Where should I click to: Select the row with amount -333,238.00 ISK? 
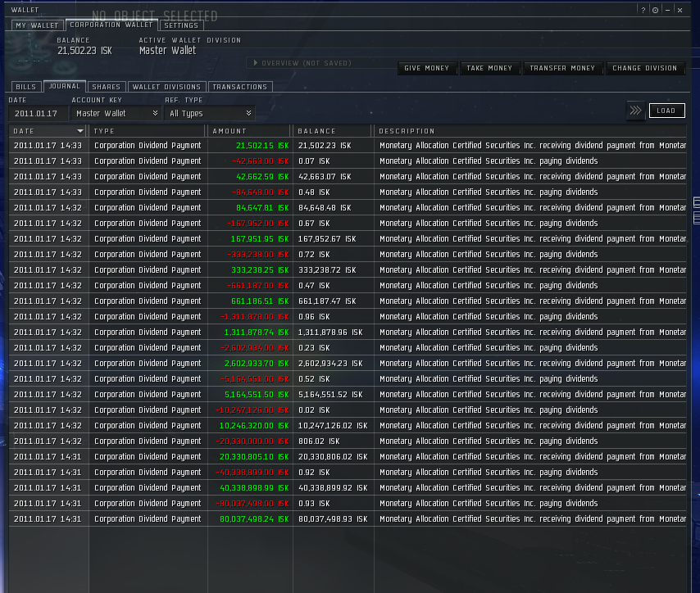(x=348, y=255)
